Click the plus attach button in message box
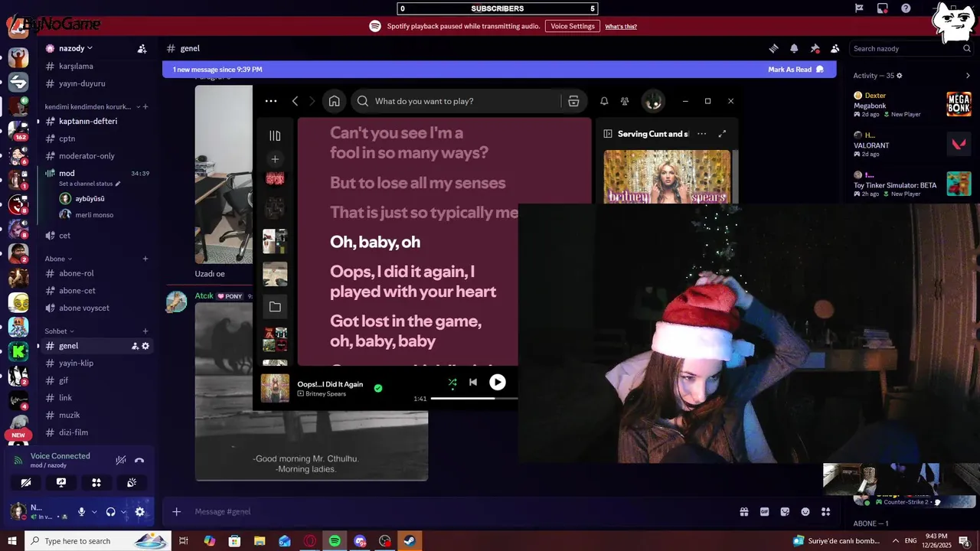 pos(177,512)
